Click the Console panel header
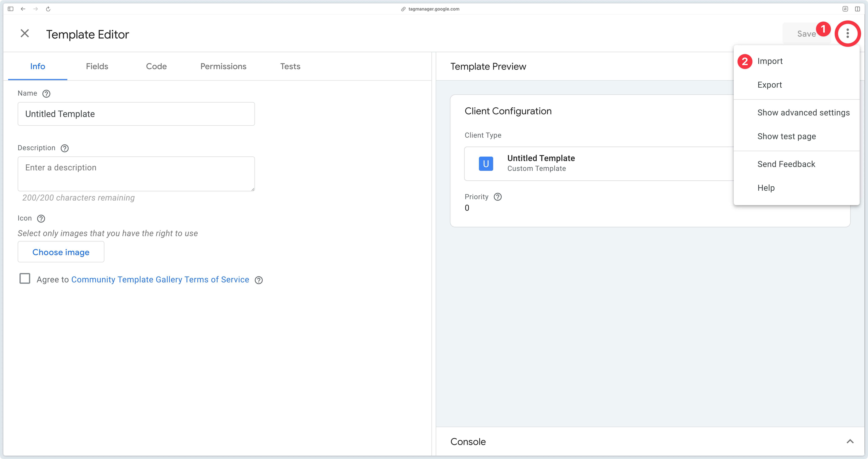868x459 pixels. 650,442
